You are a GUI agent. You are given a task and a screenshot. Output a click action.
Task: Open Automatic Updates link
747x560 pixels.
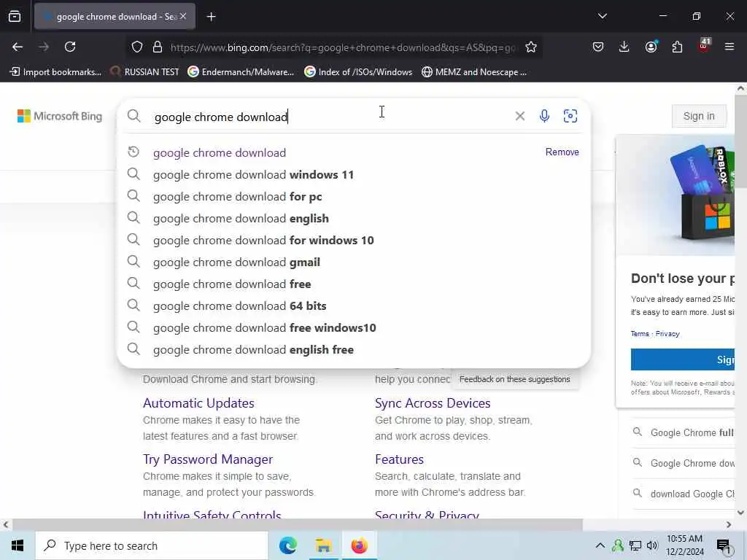198,402
